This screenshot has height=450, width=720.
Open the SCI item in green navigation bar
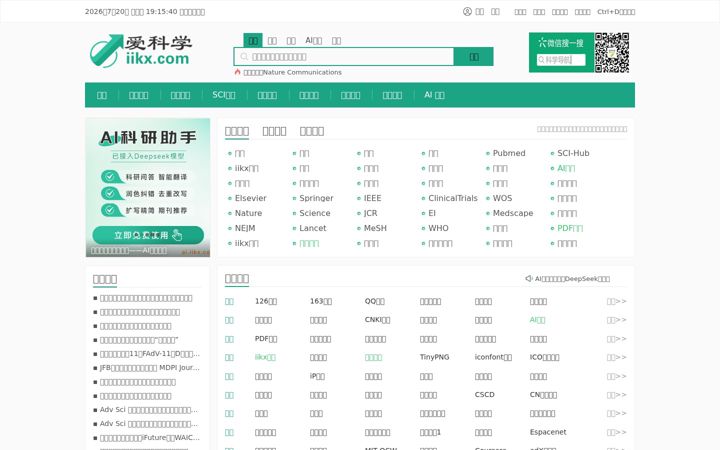click(224, 95)
